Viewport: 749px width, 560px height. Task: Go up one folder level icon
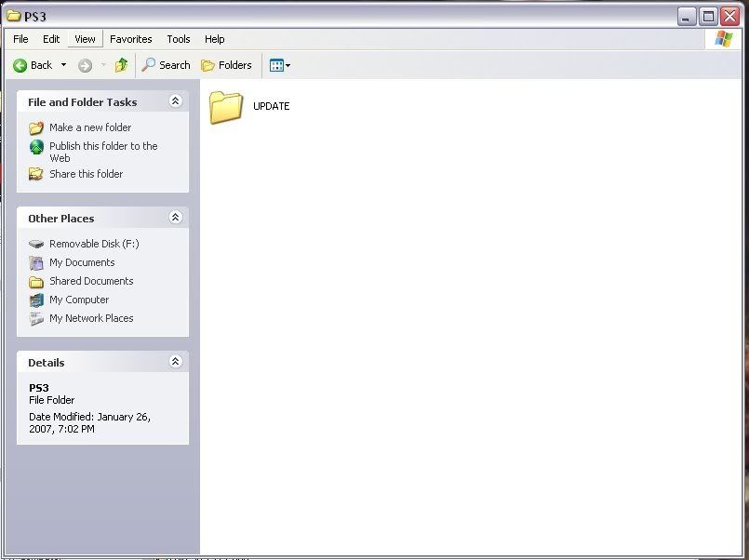click(x=121, y=65)
